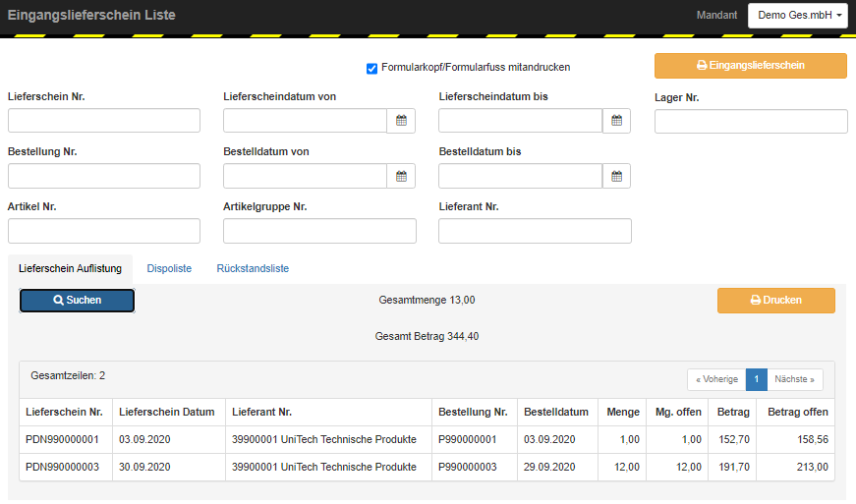This screenshot has width=856, height=504.
Task: Click into Bestelldatum von date field
Action: tap(306, 176)
